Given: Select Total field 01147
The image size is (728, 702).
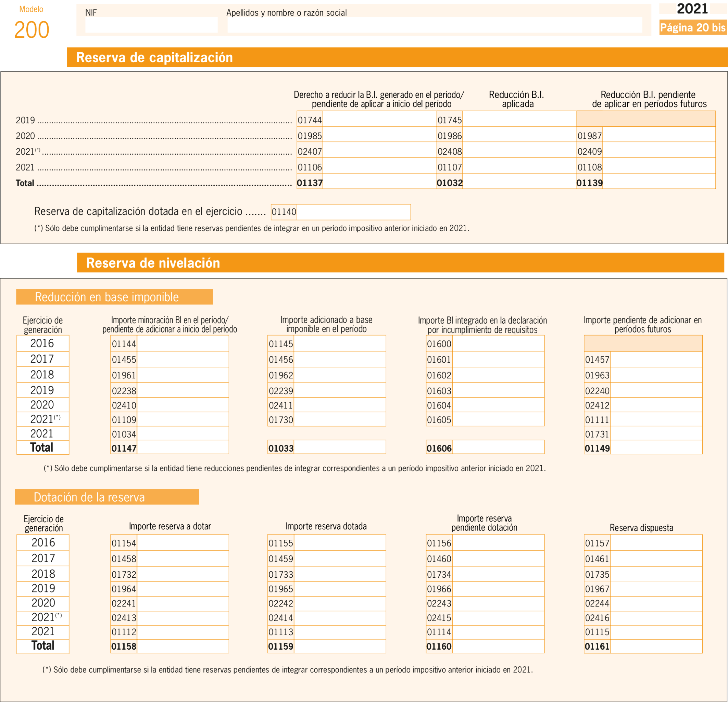Looking at the screenshot, I should click(183, 447).
